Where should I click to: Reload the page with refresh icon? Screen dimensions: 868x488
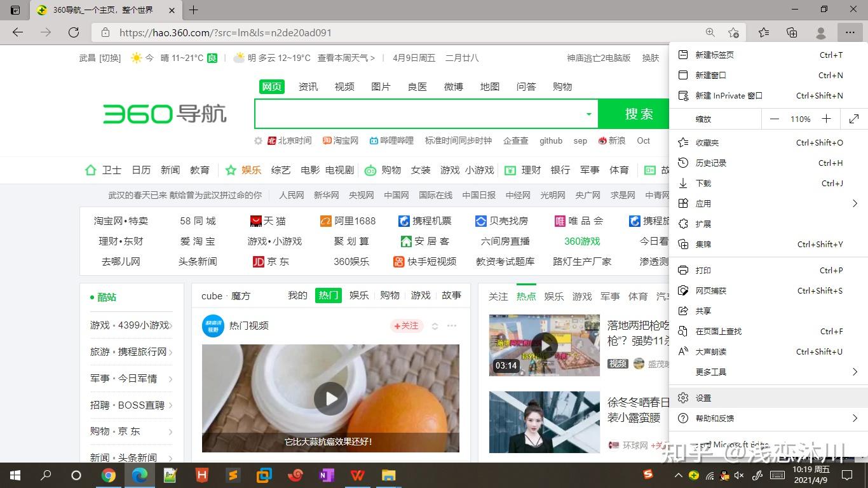74,32
